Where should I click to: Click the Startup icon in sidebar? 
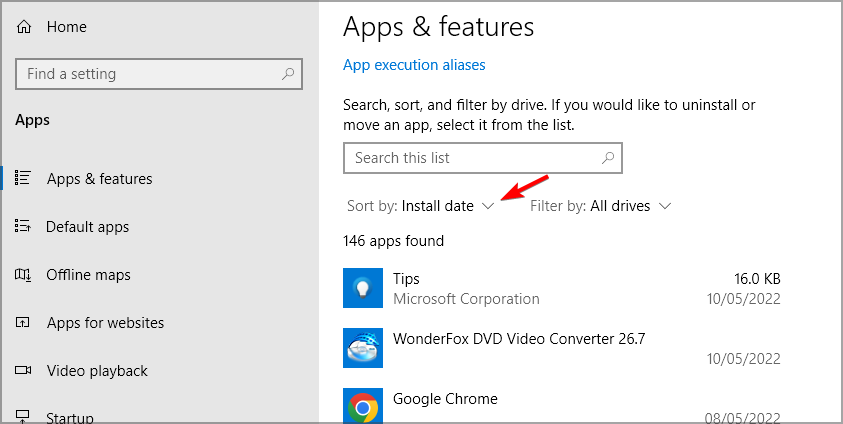(x=24, y=417)
